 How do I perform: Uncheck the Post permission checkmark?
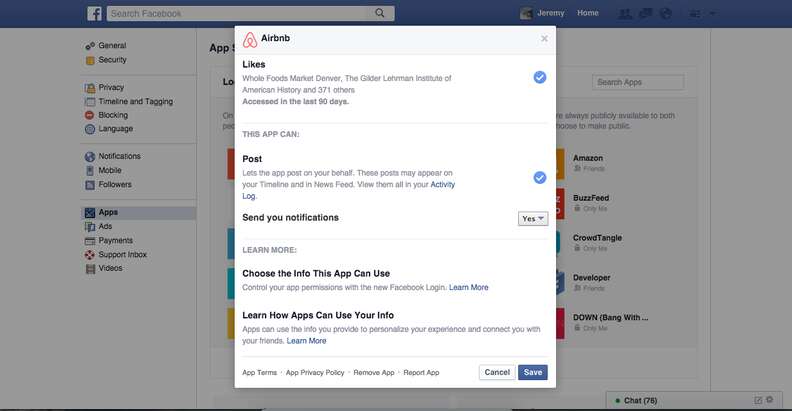(539, 178)
